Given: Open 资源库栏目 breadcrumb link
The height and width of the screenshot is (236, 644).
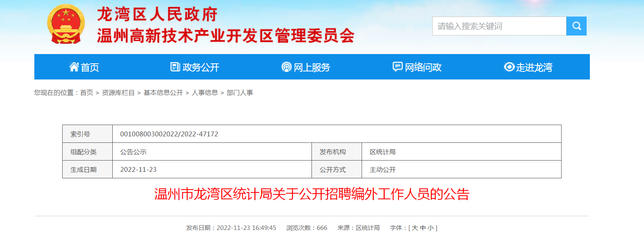Looking at the screenshot, I should pyautogui.click(x=118, y=93).
